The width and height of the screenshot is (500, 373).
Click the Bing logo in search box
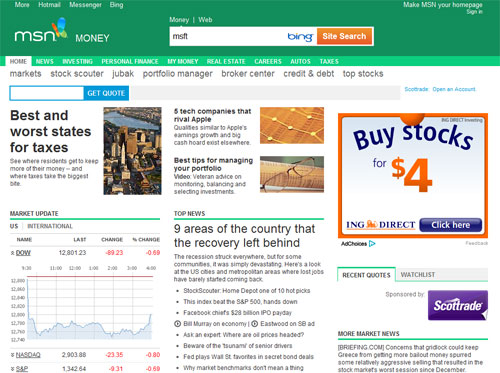point(300,36)
